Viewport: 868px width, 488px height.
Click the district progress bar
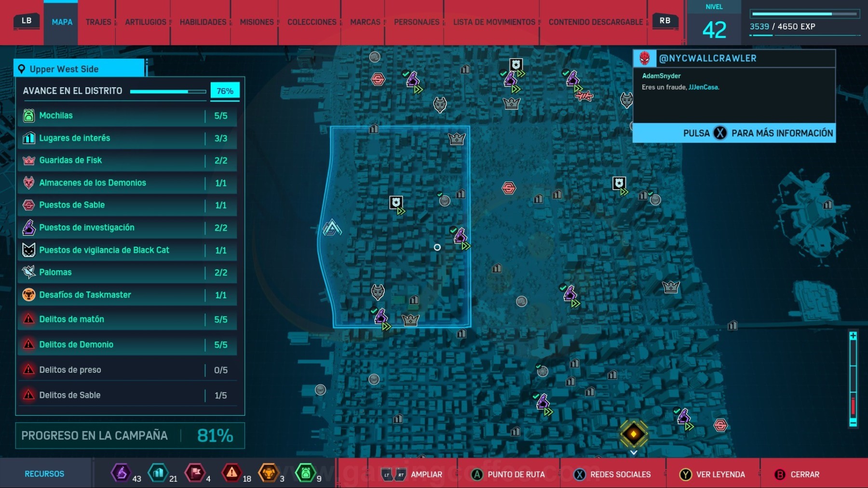[x=168, y=91]
